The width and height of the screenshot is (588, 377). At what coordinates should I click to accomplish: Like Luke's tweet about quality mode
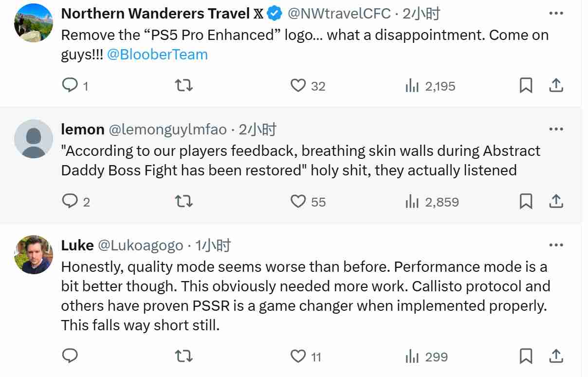point(298,357)
